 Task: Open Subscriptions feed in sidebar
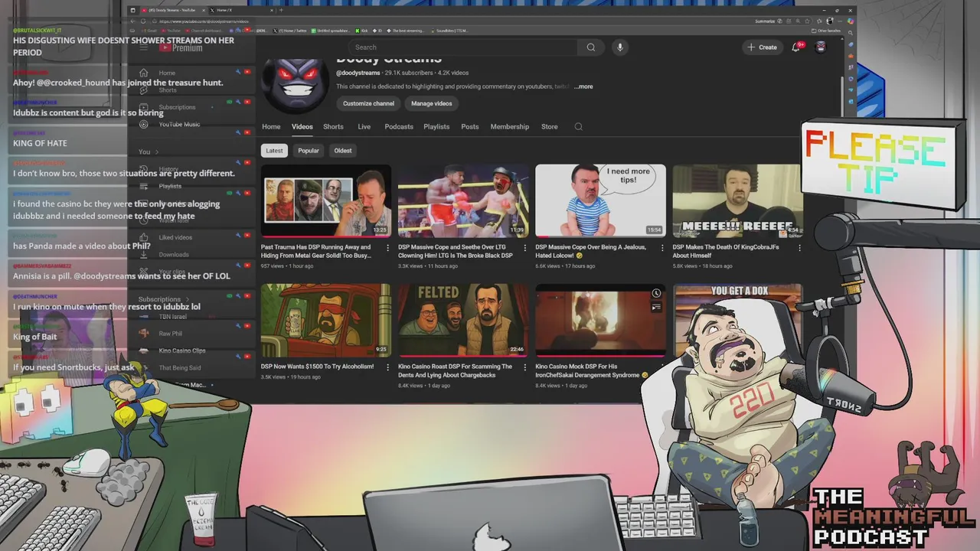tap(178, 107)
